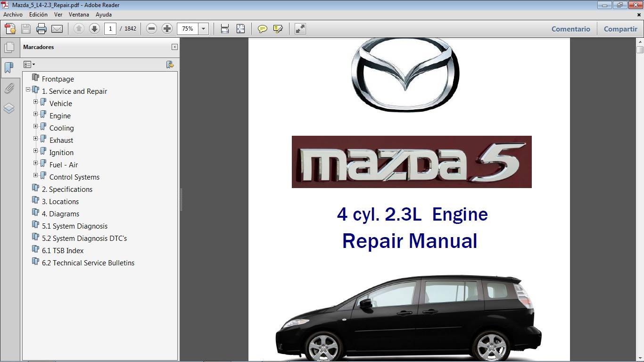Click the 4. Diagrams bookmark icon
Image resolution: width=644 pixels, height=362 pixels.
35,213
